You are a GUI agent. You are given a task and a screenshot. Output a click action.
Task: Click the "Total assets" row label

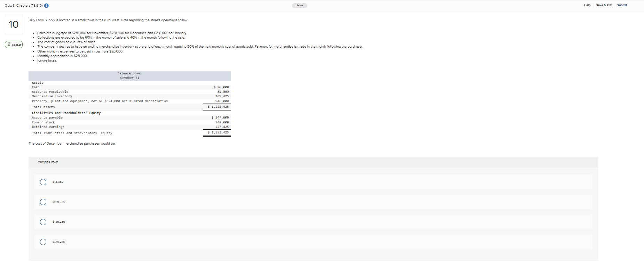click(x=43, y=107)
